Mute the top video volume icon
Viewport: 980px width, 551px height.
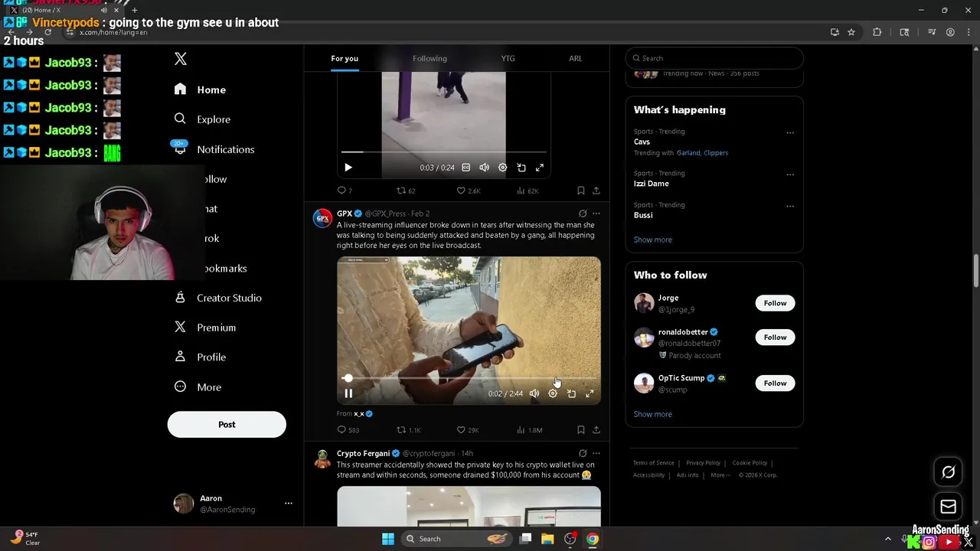(x=484, y=168)
